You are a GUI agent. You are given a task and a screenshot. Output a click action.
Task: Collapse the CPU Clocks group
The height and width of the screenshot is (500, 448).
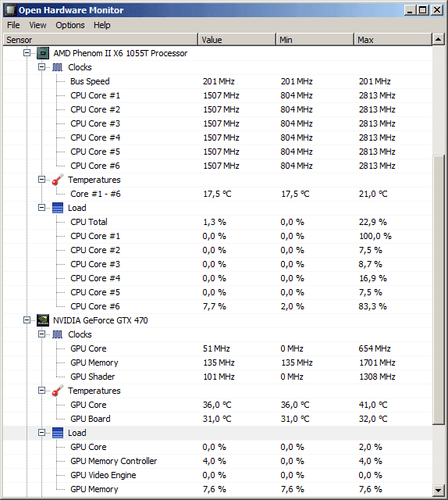point(41,67)
